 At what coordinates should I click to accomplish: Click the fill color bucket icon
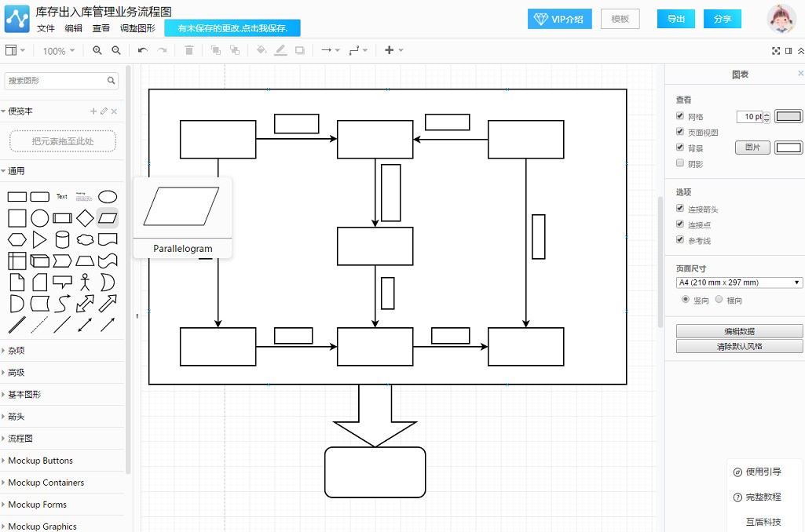click(262, 50)
